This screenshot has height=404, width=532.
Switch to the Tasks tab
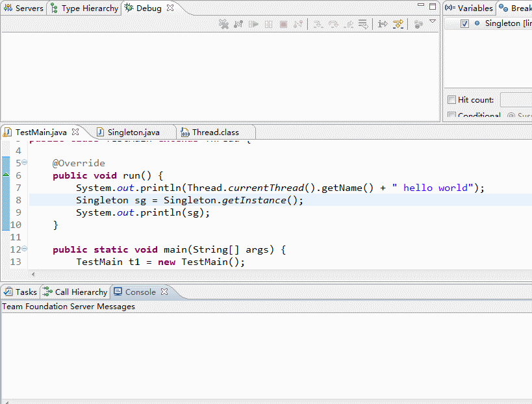(x=20, y=292)
